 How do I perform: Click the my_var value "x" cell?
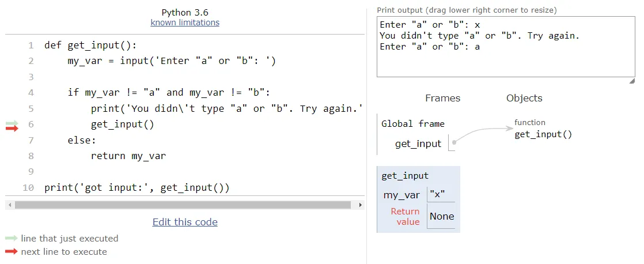pos(440,195)
